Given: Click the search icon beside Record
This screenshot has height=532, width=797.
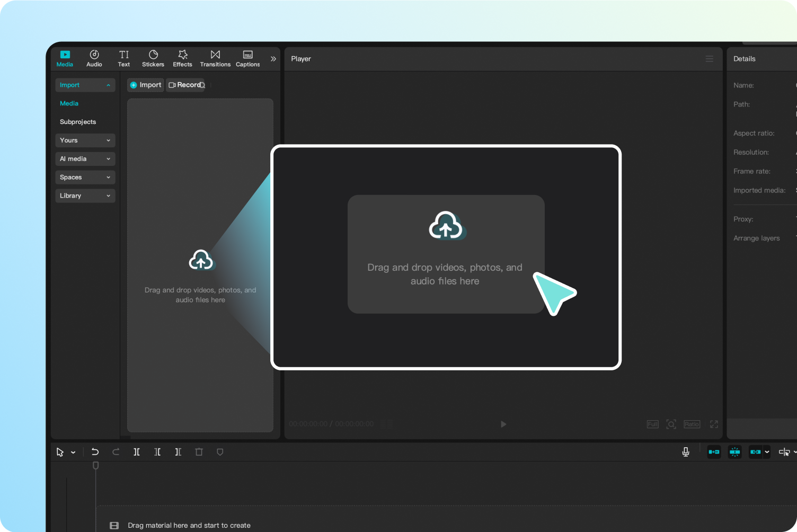Looking at the screenshot, I should point(202,85).
